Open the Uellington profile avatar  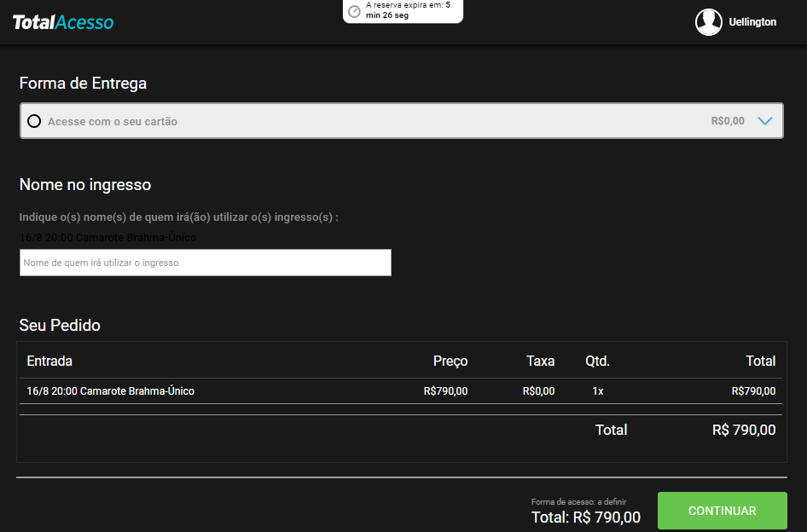coord(709,22)
